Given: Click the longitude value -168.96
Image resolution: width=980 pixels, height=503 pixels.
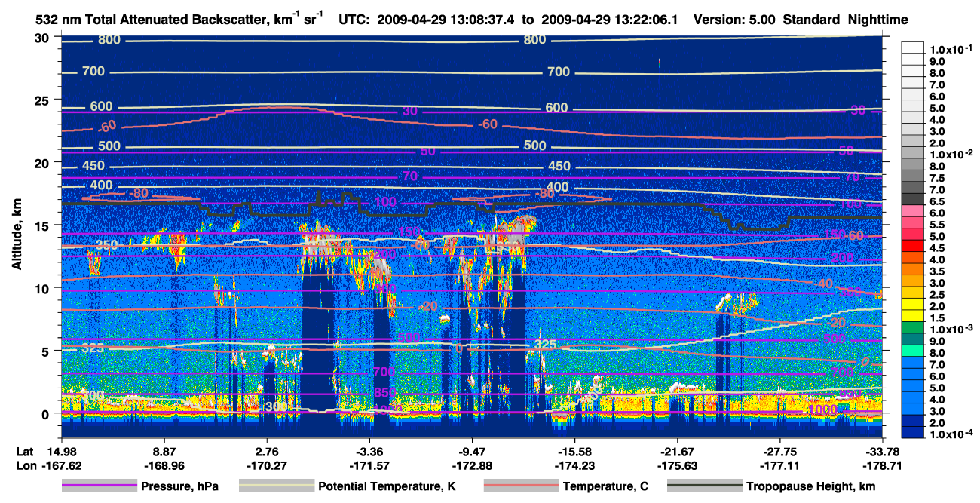Looking at the screenshot, I should coord(164,465).
